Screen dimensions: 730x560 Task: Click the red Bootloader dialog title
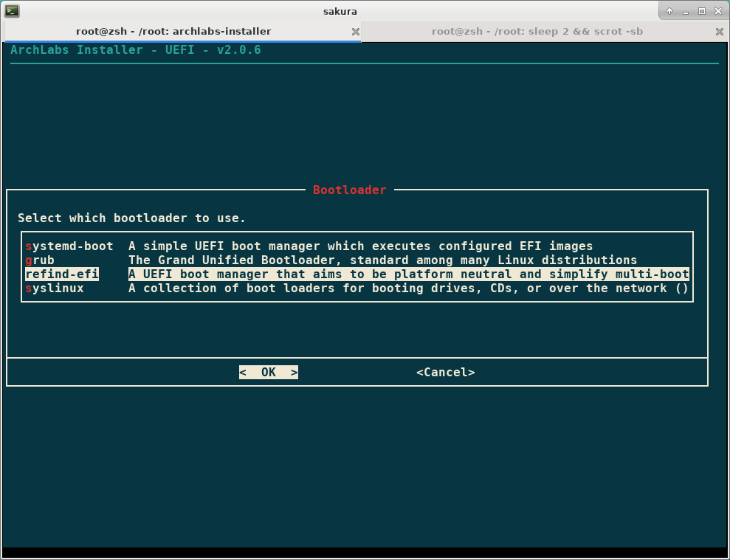point(350,190)
